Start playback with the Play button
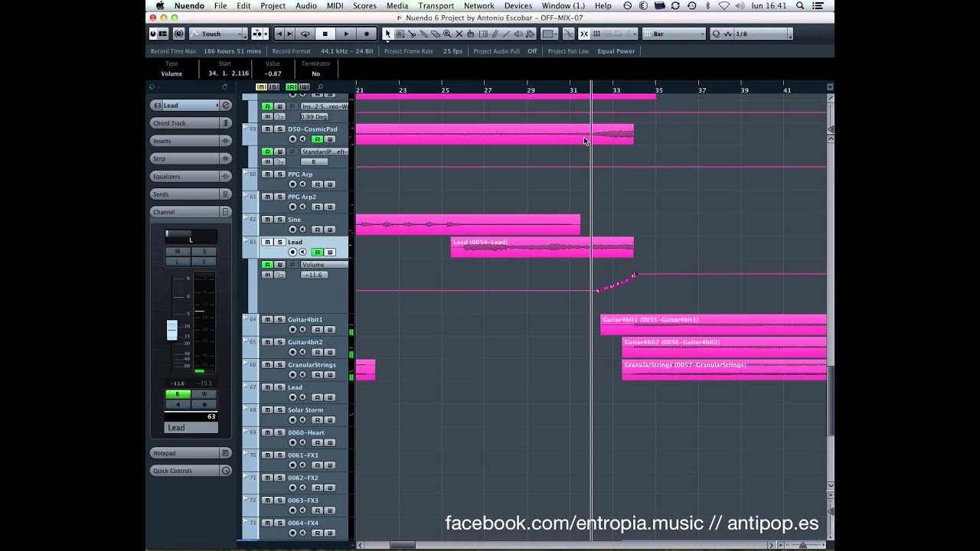Viewport: 980px width, 551px height. (346, 34)
